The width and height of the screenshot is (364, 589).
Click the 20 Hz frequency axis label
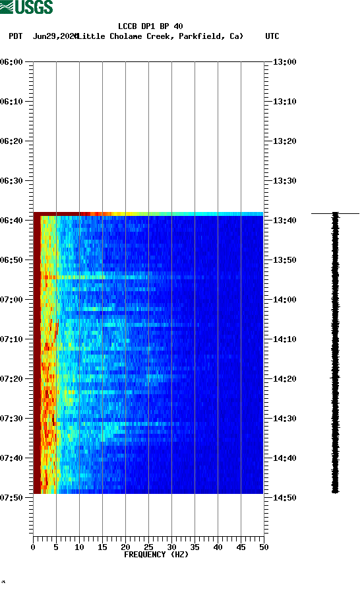(x=125, y=547)
